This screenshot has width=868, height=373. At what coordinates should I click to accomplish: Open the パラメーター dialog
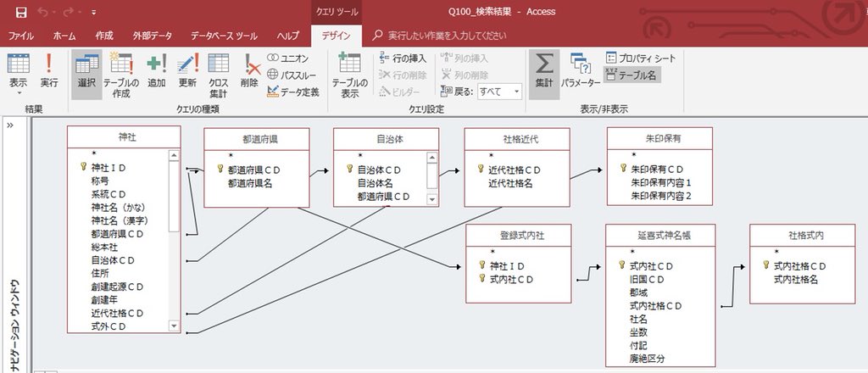(580, 71)
